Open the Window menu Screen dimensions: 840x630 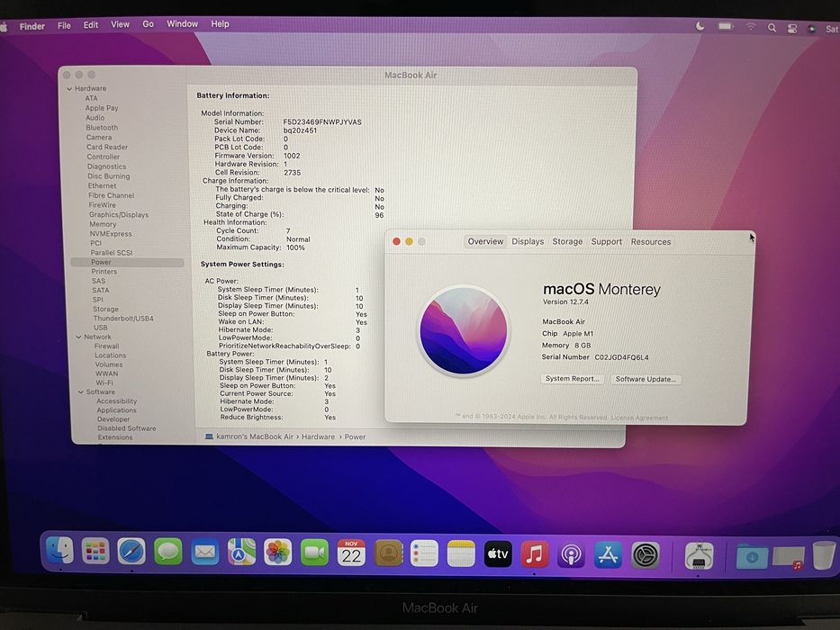[182, 23]
